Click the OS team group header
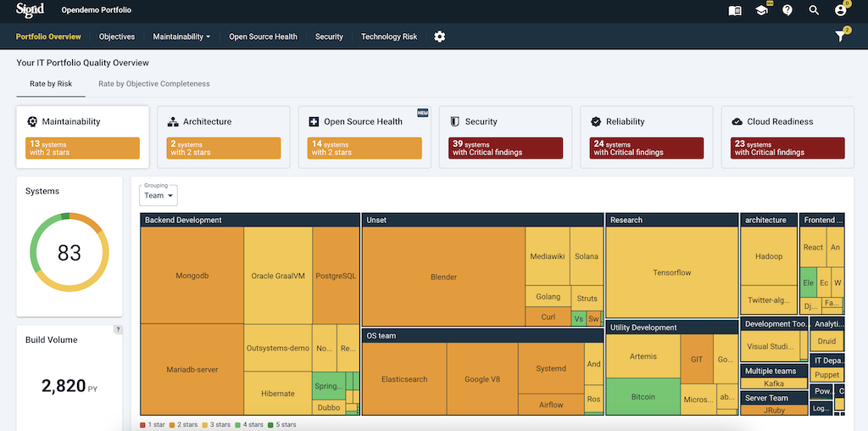Screen dimensions: 868x431 [x=482, y=336]
